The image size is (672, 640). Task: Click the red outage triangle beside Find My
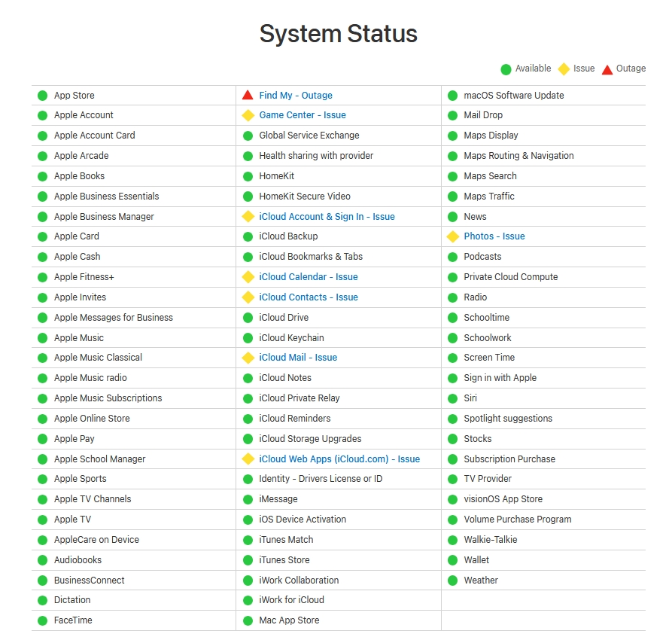[248, 96]
